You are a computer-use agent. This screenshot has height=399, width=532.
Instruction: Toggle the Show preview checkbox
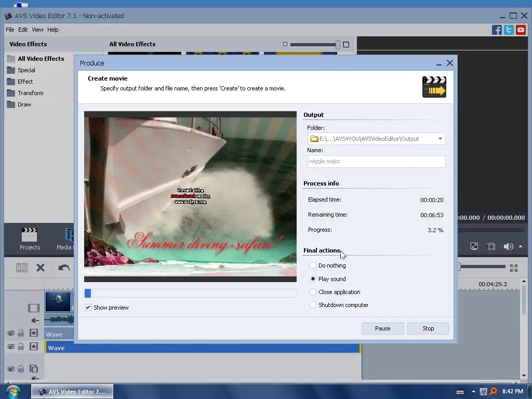pyautogui.click(x=88, y=308)
